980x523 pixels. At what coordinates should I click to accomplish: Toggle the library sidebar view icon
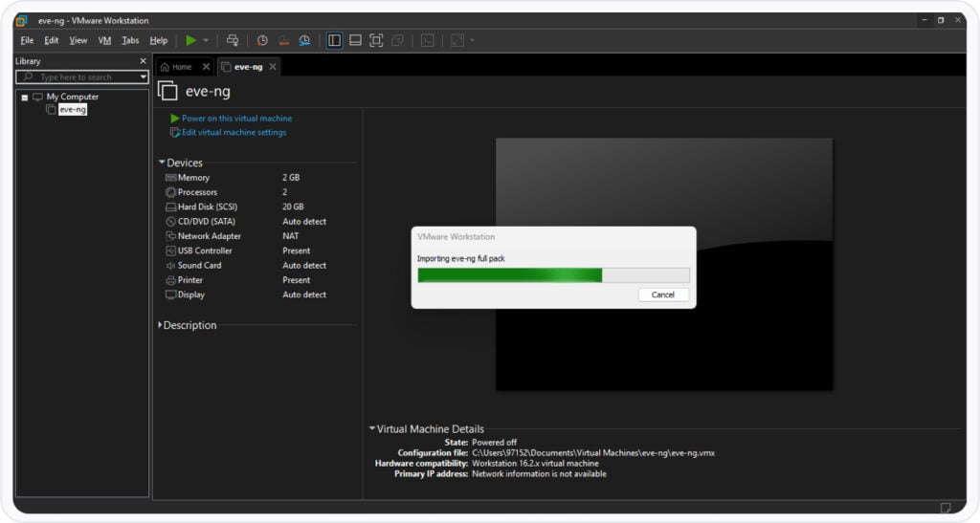click(x=334, y=40)
